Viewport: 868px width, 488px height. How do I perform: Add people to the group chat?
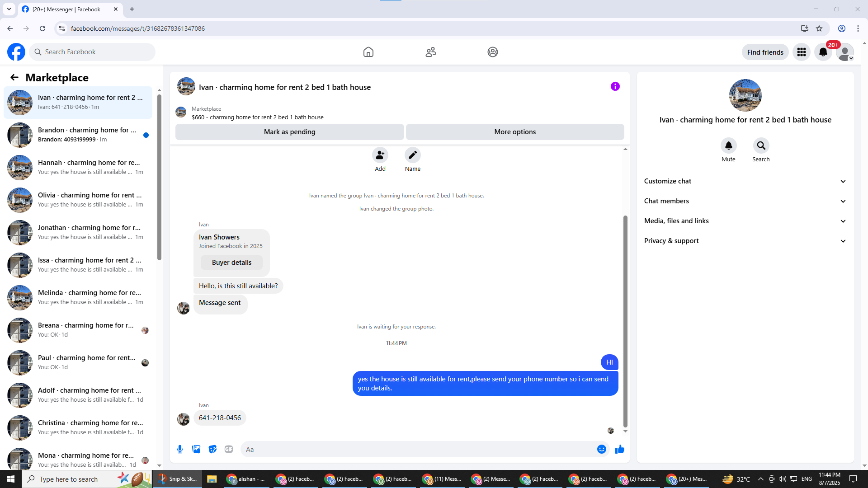(380, 155)
